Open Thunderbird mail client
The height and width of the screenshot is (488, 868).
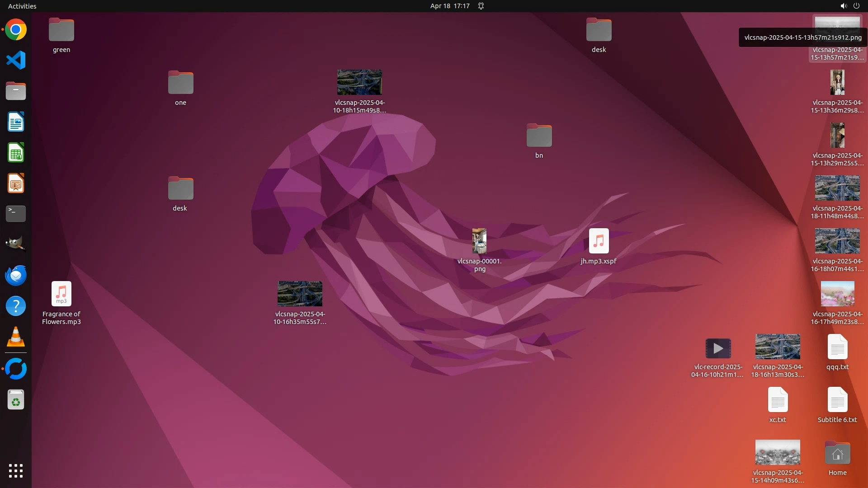click(x=16, y=275)
